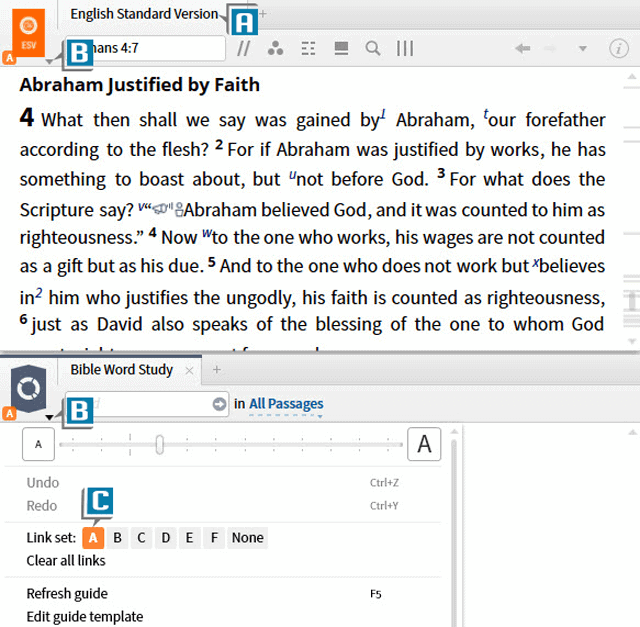
Task: Open the parallel resources icon
Action: [242, 48]
